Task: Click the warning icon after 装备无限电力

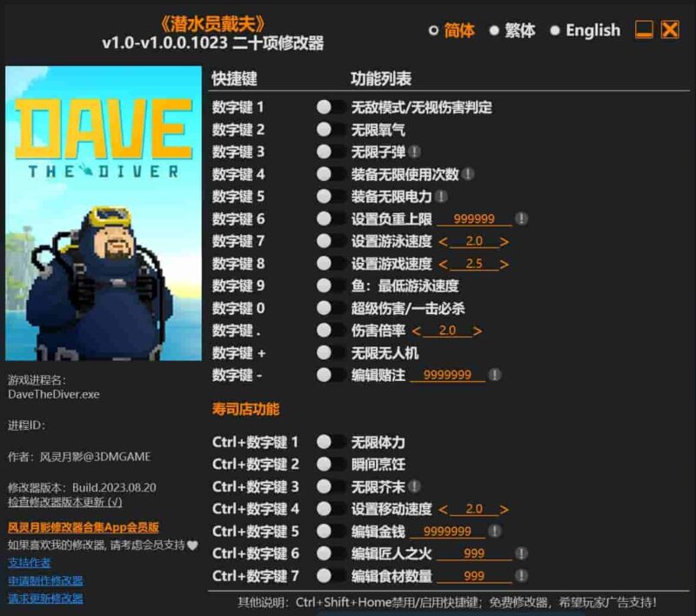Action: (442, 195)
